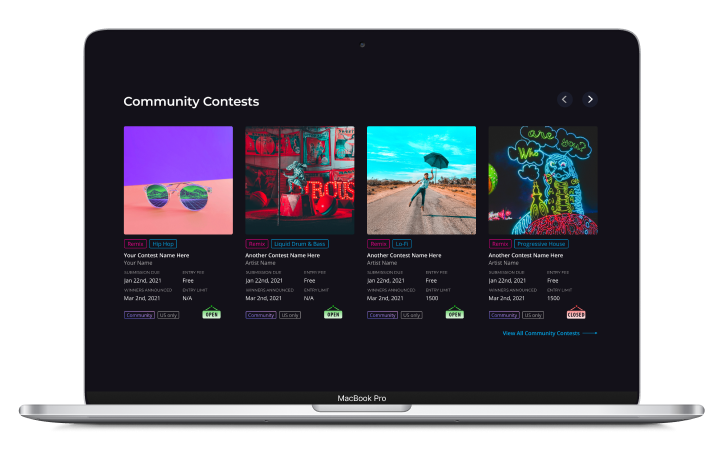This screenshot has height=450, width=722.
Task: Open the 'Your Contest Name Here' title
Action: coord(158,255)
